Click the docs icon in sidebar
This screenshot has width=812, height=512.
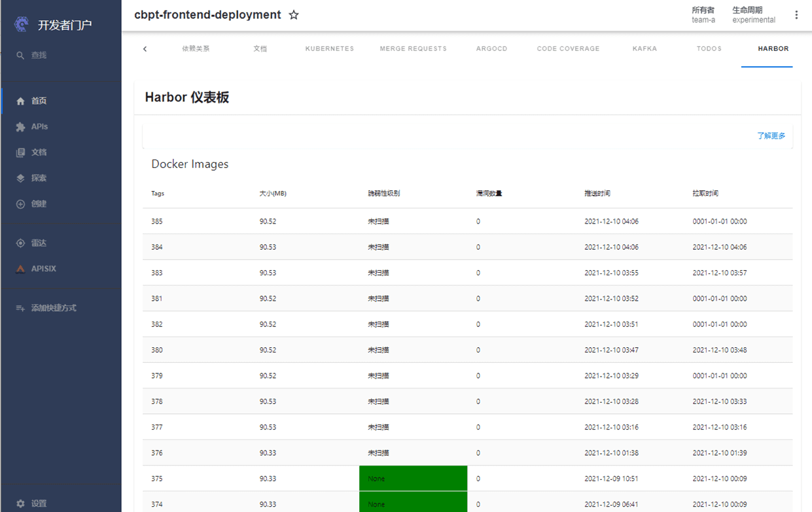click(20, 152)
